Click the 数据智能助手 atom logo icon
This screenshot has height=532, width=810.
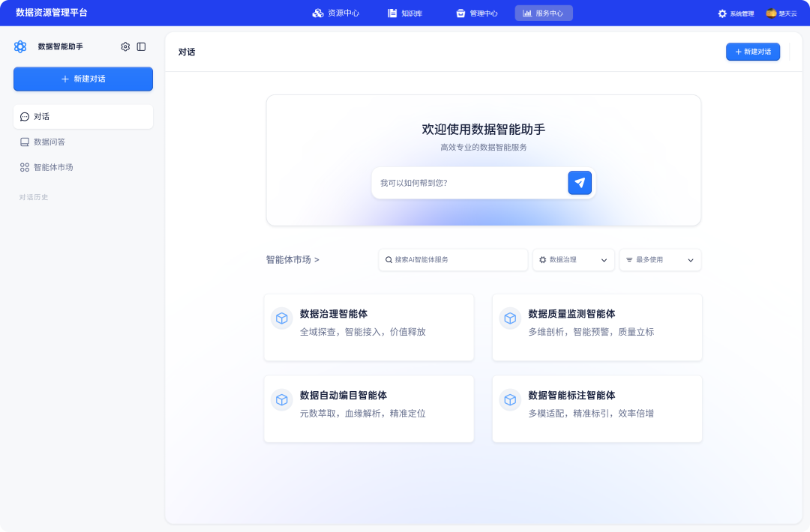click(20, 46)
